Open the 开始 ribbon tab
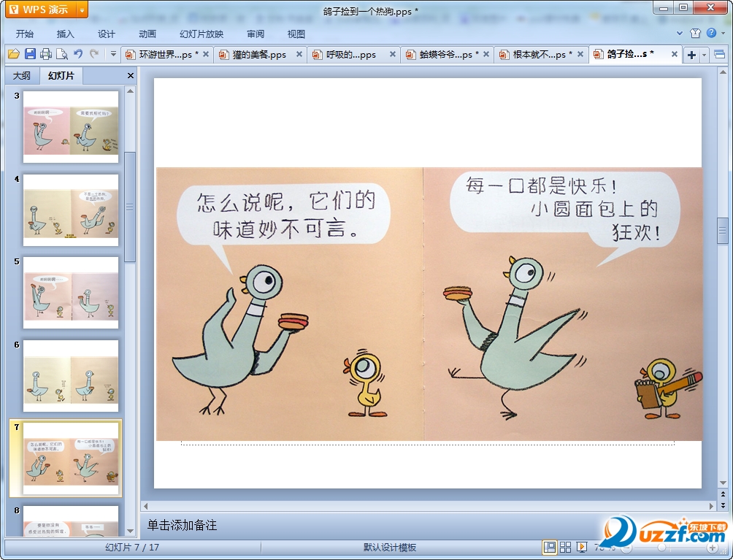733x560 pixels. point(25,34)
